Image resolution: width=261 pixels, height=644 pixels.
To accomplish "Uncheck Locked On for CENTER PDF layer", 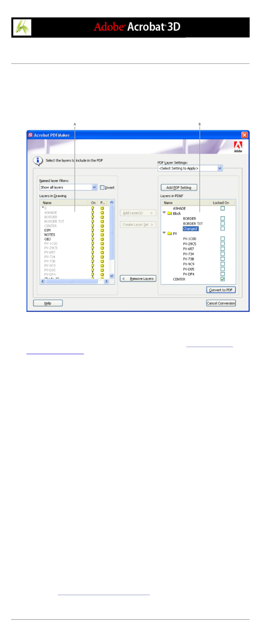I will click(x=222, y=279).
